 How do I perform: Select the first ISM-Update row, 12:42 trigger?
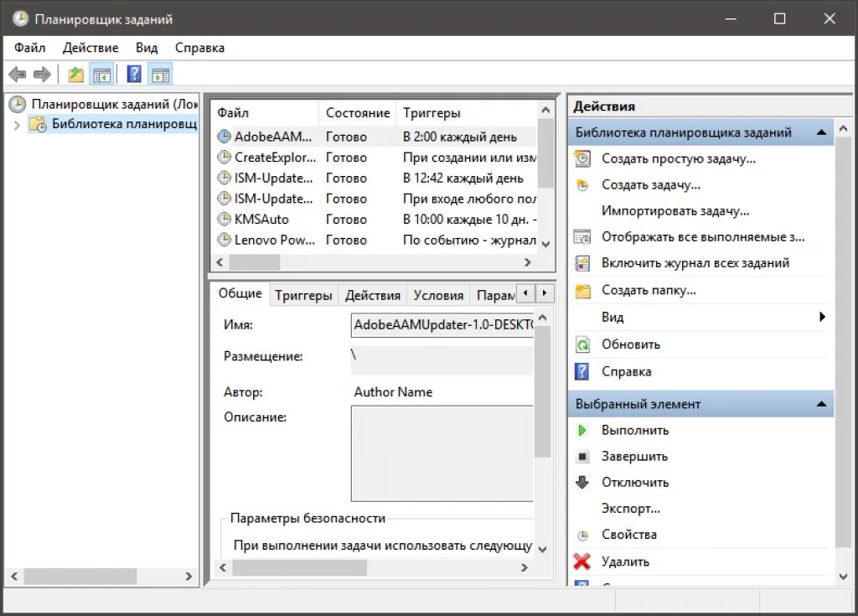coord(374,178)
